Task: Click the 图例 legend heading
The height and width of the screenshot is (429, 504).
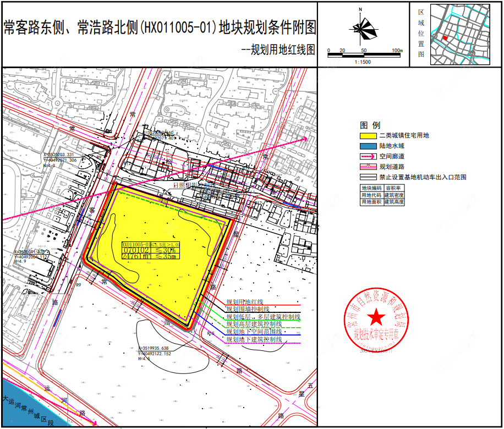Action: tap(370, 125)
